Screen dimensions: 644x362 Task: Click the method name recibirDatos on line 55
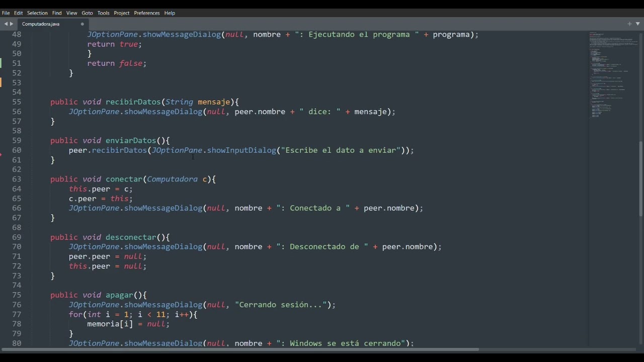pos(133,102)
